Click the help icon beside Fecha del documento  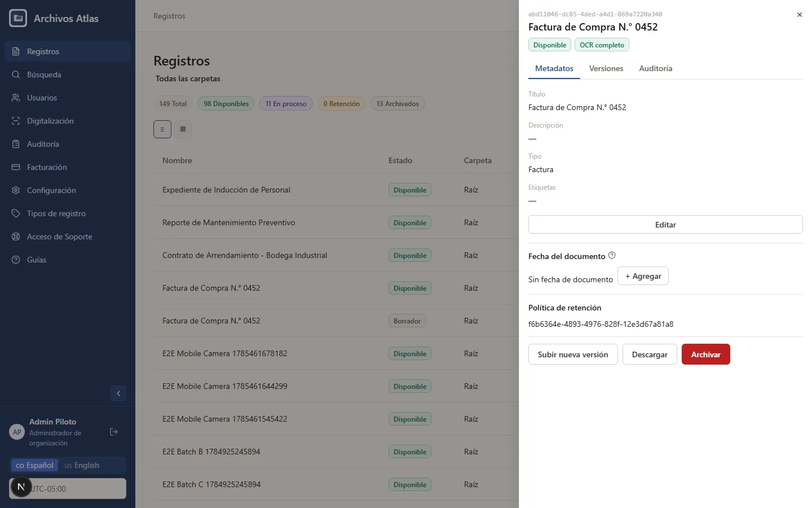(612, 256)
